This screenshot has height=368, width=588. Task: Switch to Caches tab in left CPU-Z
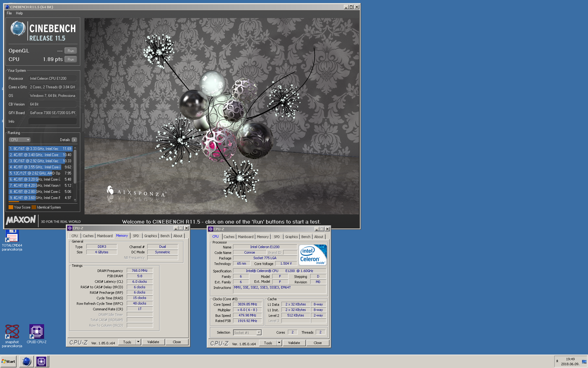pyautogui.click(x=88, y=236)
